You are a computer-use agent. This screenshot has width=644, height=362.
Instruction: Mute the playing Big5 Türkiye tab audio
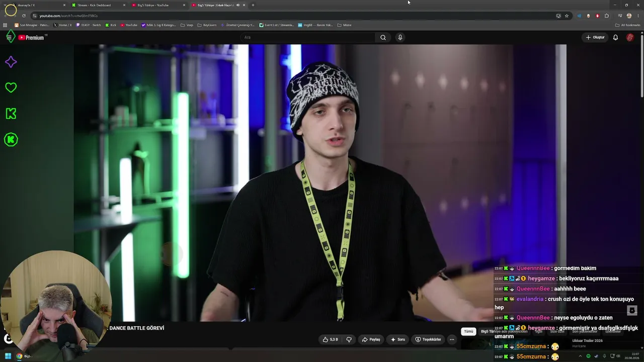[x=237, y=5]
